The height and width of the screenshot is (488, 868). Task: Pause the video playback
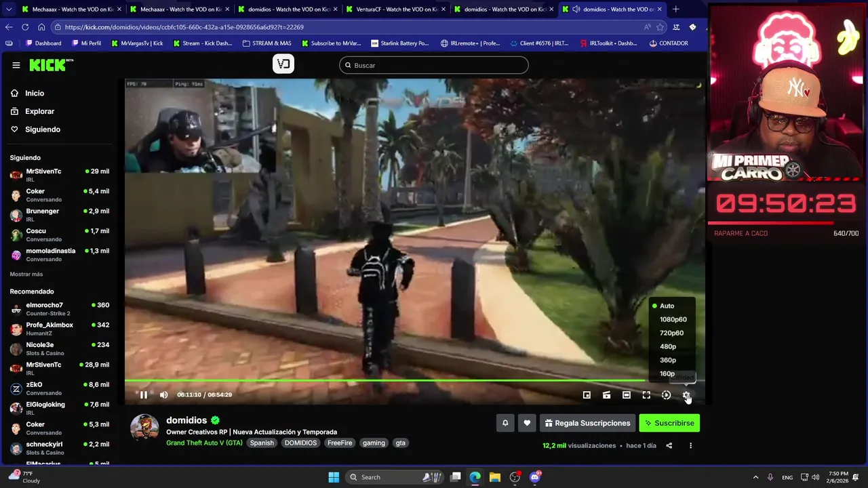pyautogui.click(x=144, y=394)
